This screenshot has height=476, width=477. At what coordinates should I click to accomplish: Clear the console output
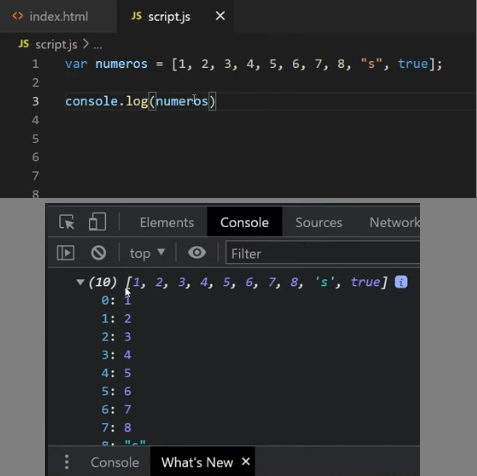coord(98,253)
